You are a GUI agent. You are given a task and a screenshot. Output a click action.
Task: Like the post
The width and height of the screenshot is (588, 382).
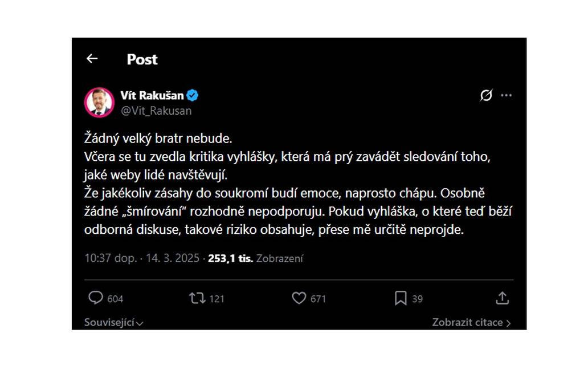click(x=299, y=298)
